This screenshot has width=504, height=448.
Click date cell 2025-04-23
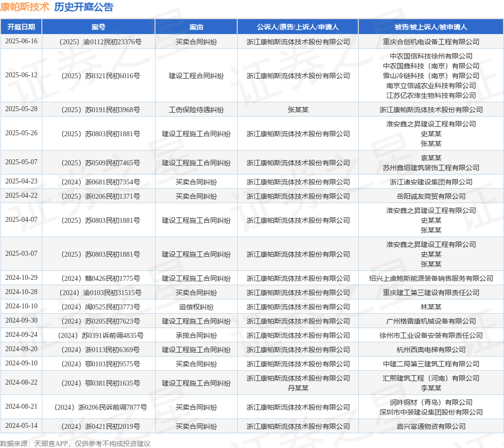21,181
